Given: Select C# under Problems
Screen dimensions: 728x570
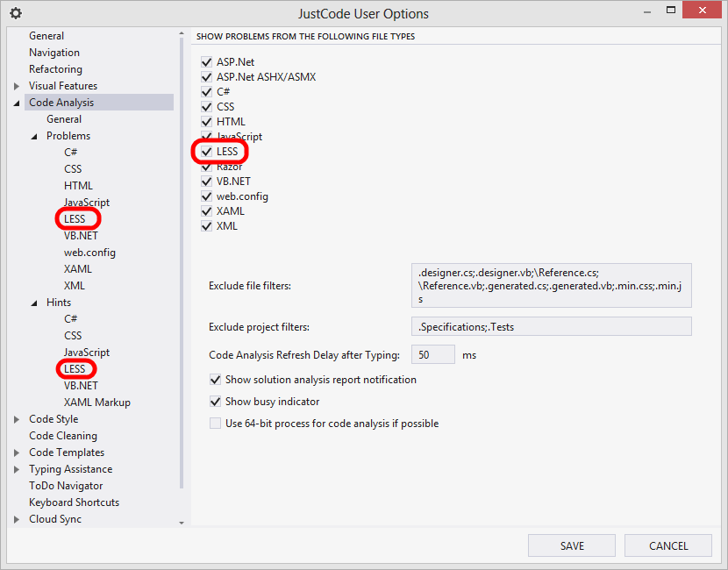Looking at the screenshot, I should 70,153.
